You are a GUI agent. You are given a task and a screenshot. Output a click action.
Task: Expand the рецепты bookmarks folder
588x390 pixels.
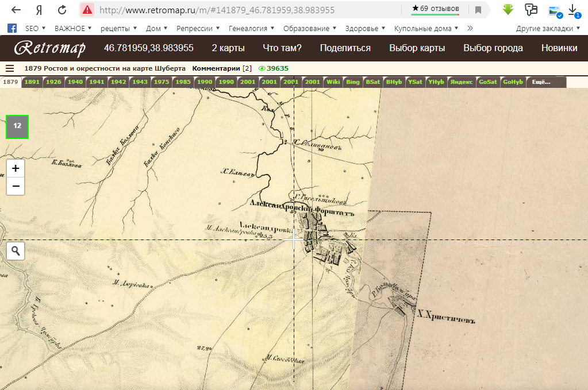(x=118, y=29)
